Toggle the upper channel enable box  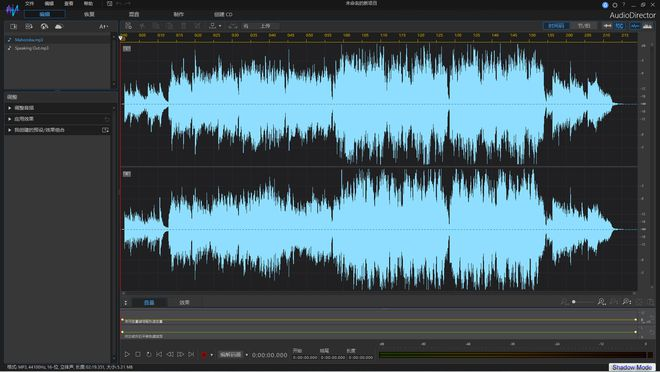[x=127, y=49]
